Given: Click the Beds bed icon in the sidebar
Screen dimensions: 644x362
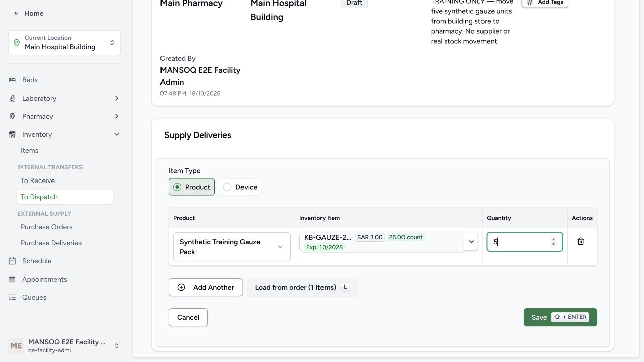Looking at the screenshot, I should tap(12, 80).
